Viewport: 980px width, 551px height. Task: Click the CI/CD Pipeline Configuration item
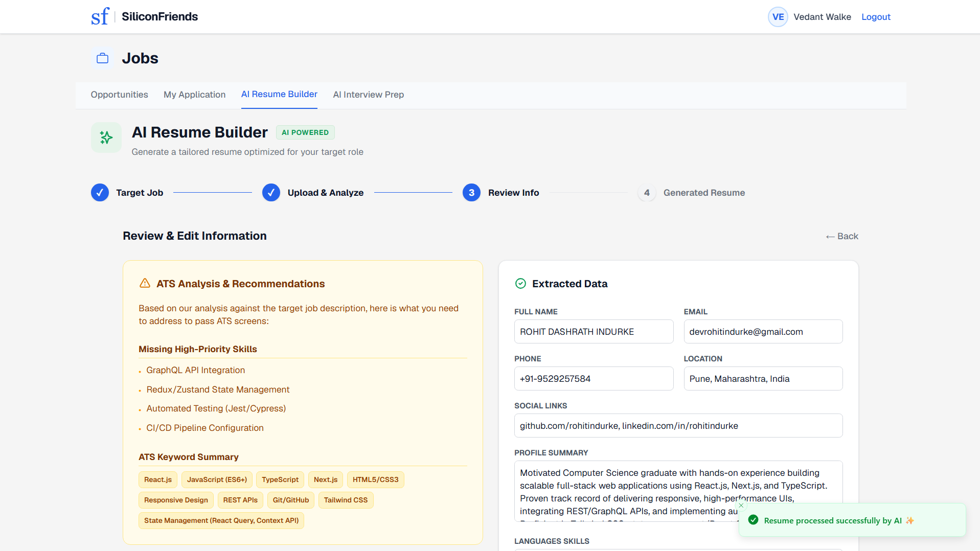tap(205, 428)
